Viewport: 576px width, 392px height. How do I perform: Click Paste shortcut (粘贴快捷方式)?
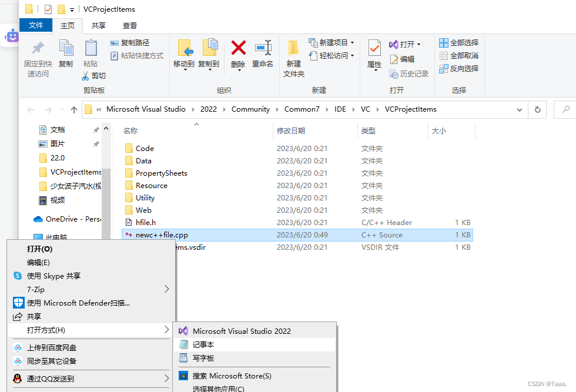click(136, 56)
